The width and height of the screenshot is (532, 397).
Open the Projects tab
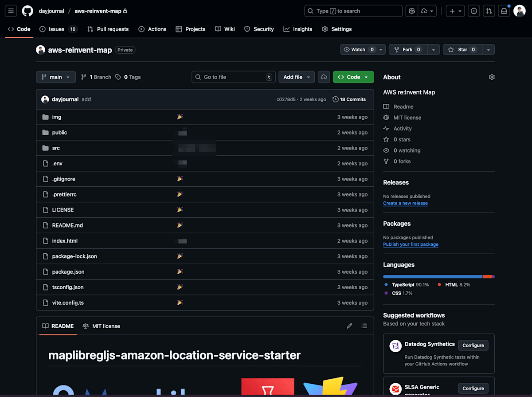[191, 29]
